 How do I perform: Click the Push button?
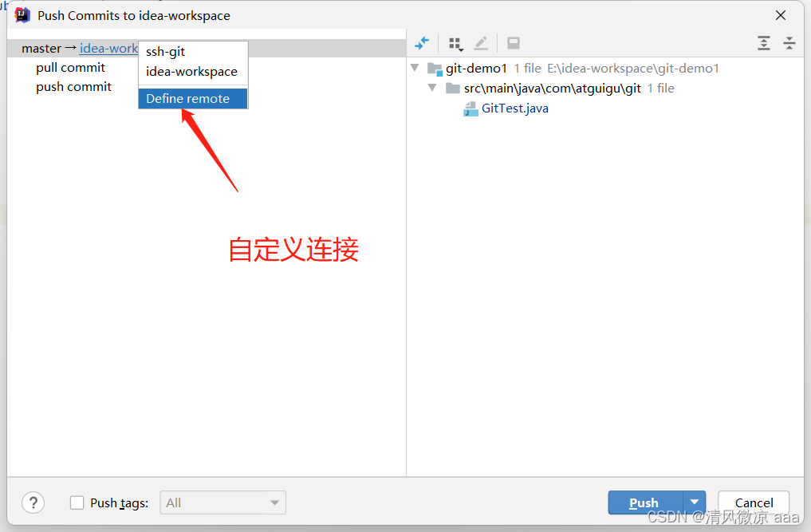point(645,502)
